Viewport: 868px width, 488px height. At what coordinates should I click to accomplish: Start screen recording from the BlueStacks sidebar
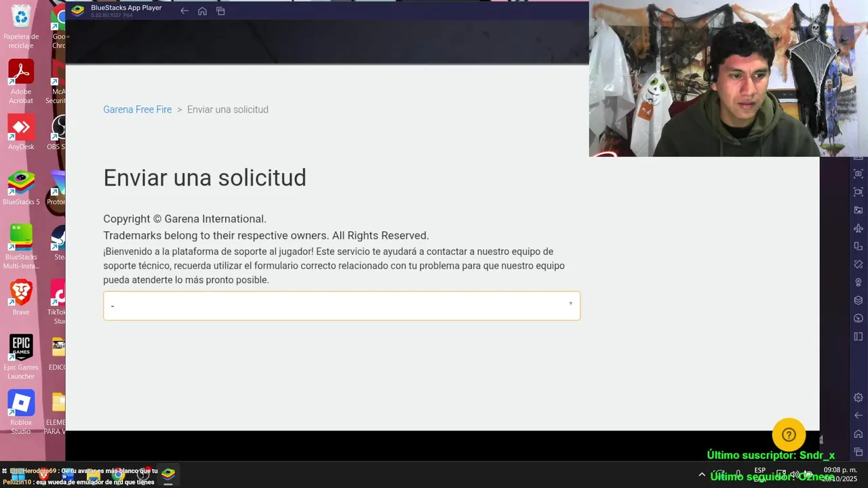coord(859,192)
